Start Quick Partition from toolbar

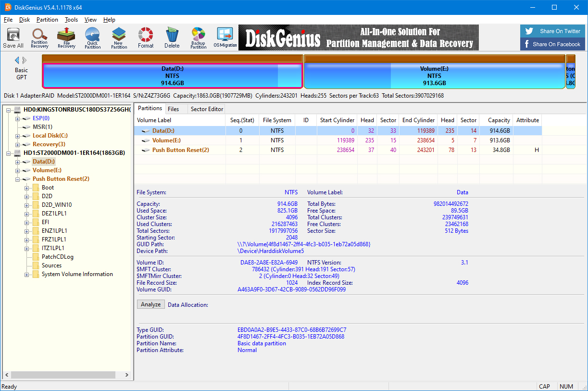[92, 38]
